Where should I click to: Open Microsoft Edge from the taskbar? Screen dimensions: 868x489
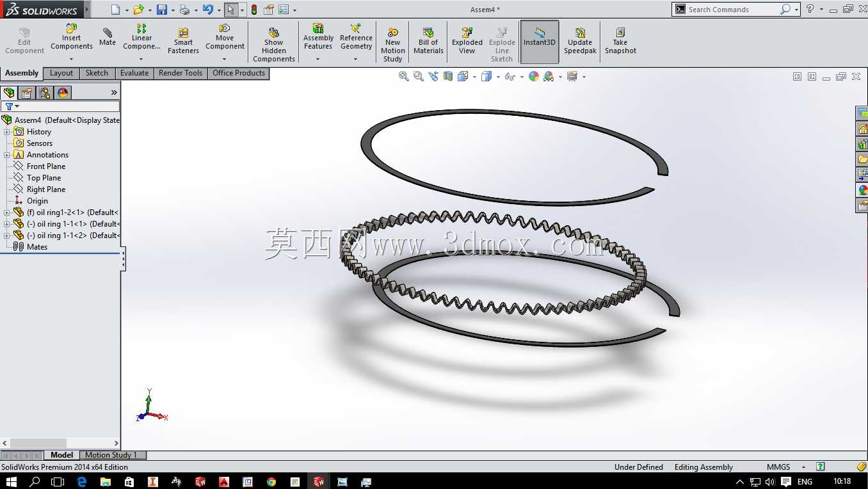[x=82, y=481]
